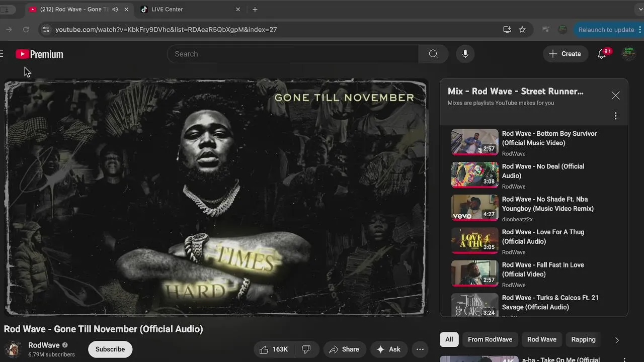This screenshot has height=362, width=644.
Task: Click in the YouTube search field
Action: tap(293, 54)
